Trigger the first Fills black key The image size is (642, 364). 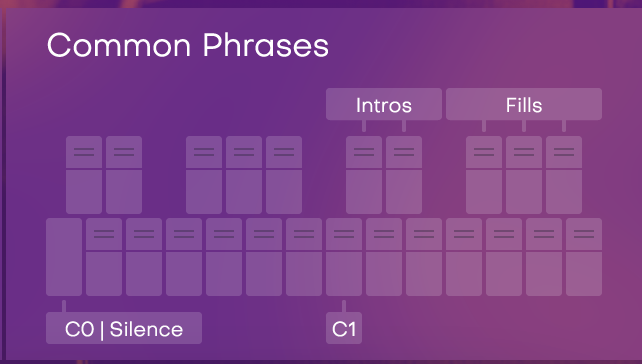point(484,175)
